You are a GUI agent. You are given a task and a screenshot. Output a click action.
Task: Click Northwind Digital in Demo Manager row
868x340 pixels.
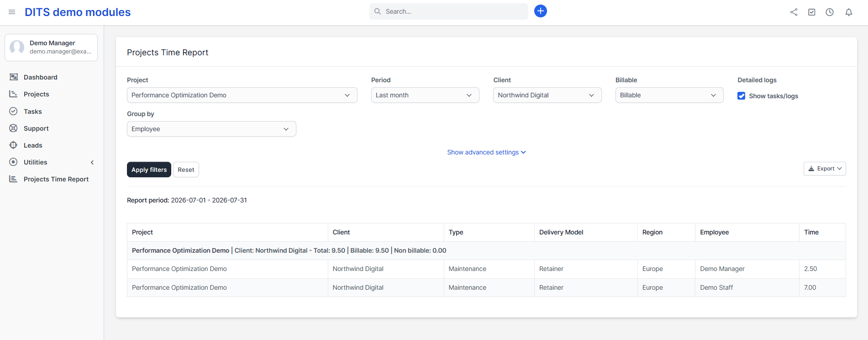coord(358,269)
